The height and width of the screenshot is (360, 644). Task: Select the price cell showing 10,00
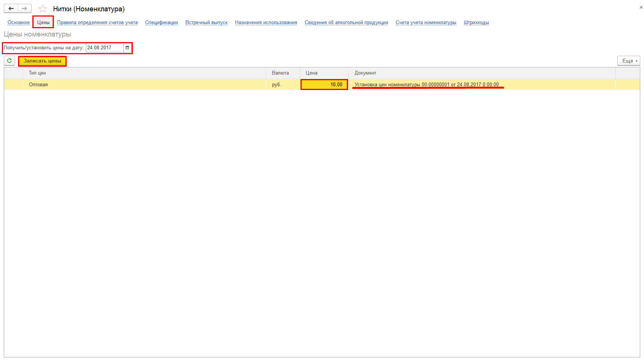point(324,85)
